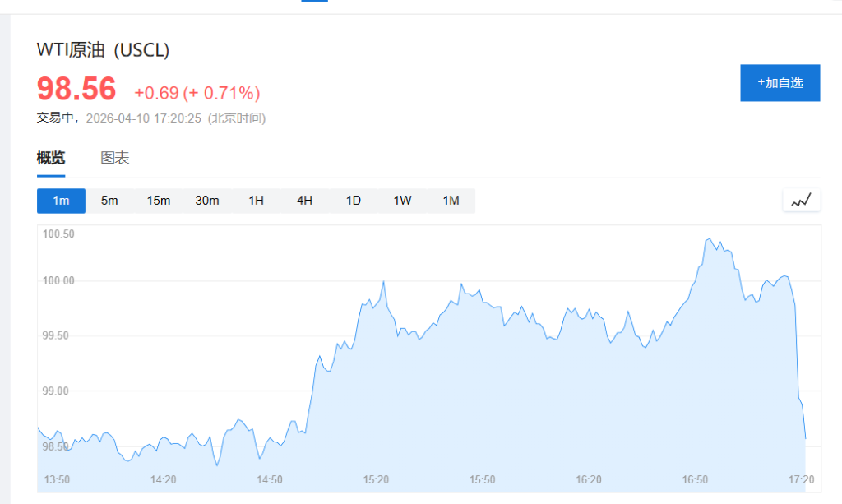The width and height of the screenshot is (842, 504).
Task: Set the chart to 30m
Action: [207, 201]
